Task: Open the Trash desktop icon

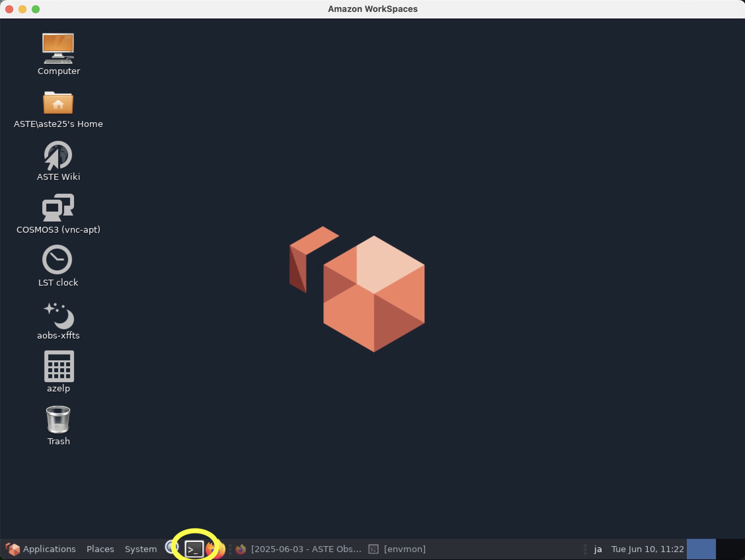Action: tap(58, 420)
